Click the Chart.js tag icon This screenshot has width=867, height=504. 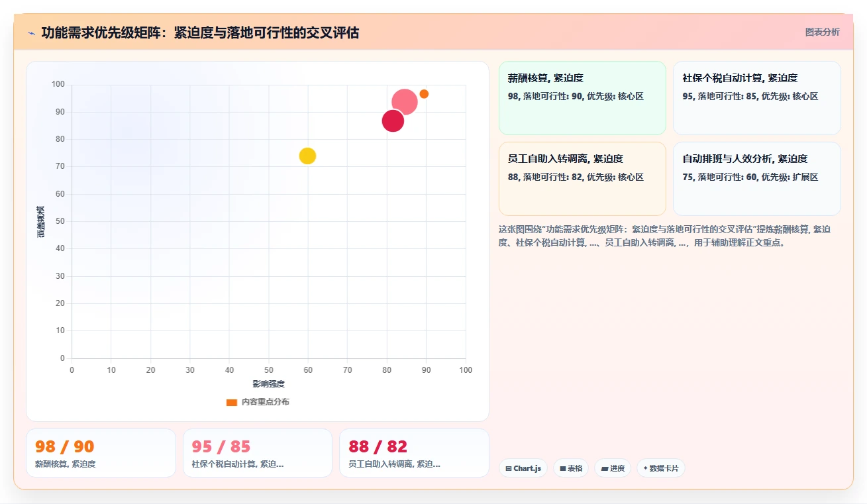click(508, 468)
